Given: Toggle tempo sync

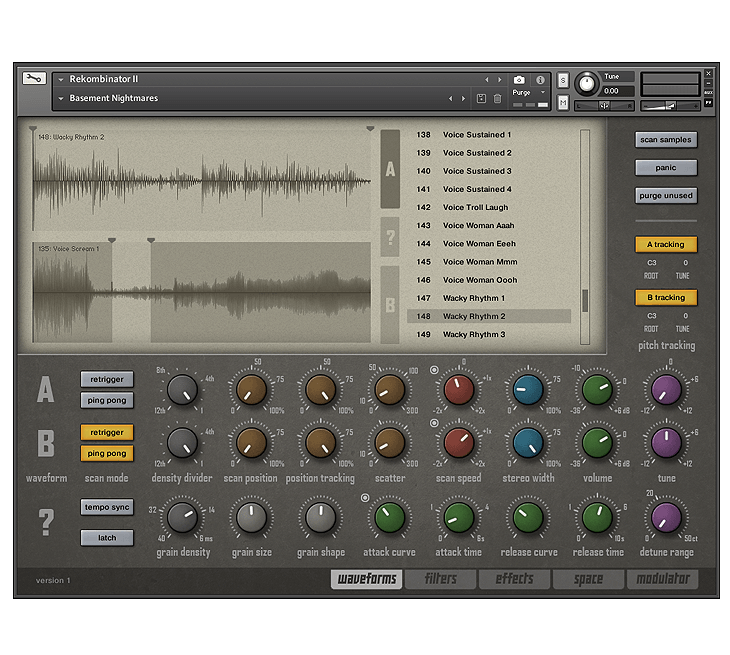Looking at the screenshot, I should click(x=107, y=507).
